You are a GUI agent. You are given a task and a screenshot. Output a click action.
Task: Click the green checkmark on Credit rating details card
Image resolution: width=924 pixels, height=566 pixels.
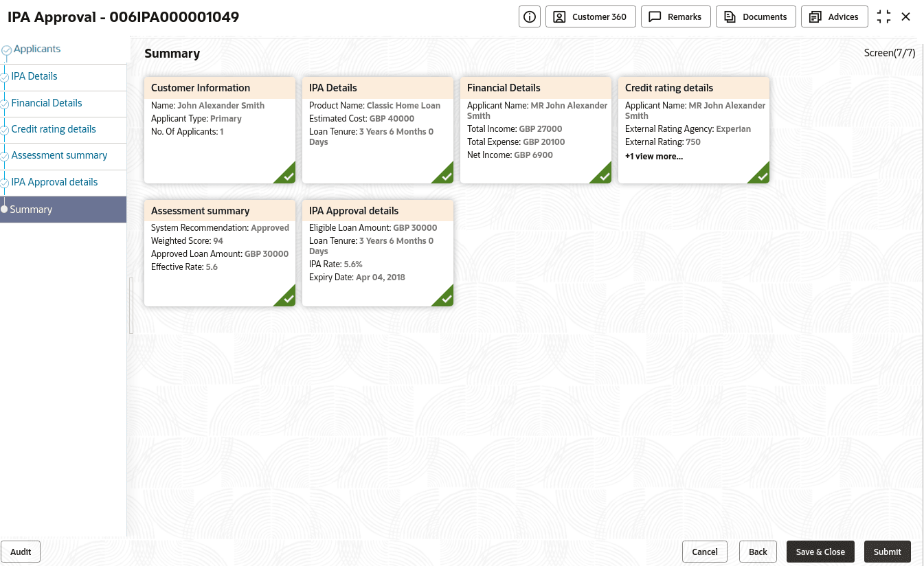click(762, 176)
